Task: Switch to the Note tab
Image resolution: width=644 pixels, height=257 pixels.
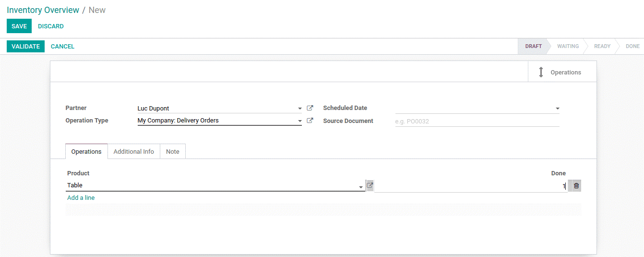Action: 173,151
